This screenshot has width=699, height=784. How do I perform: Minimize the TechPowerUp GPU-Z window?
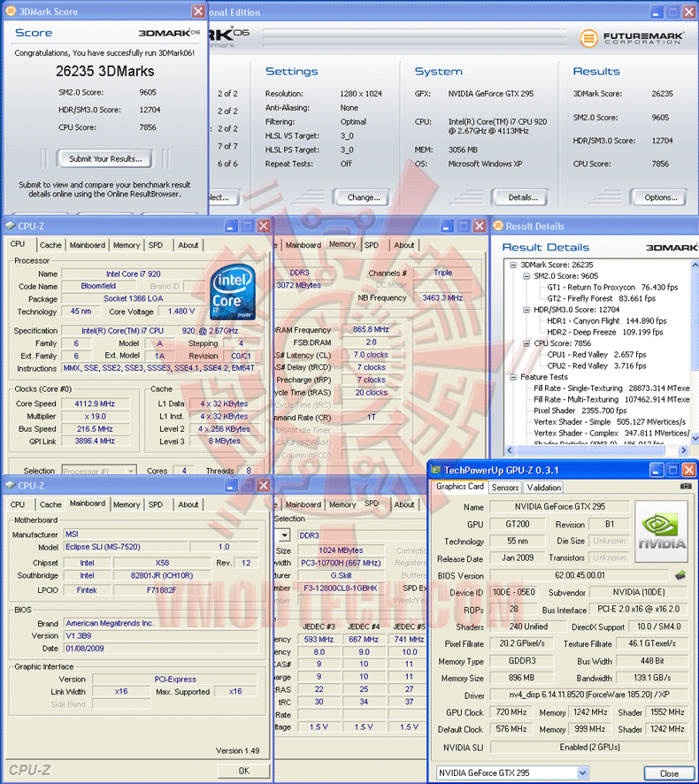(657, 470)
